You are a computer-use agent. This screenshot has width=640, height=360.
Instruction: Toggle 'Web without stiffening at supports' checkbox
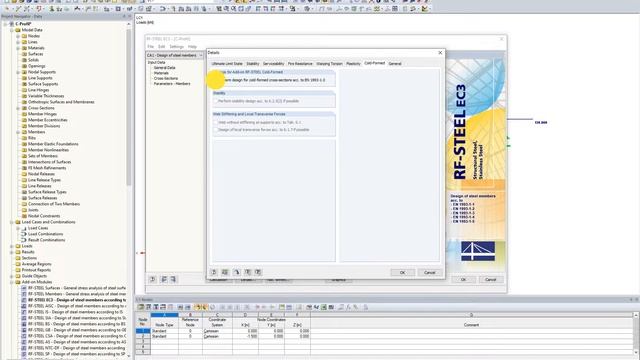216,122
